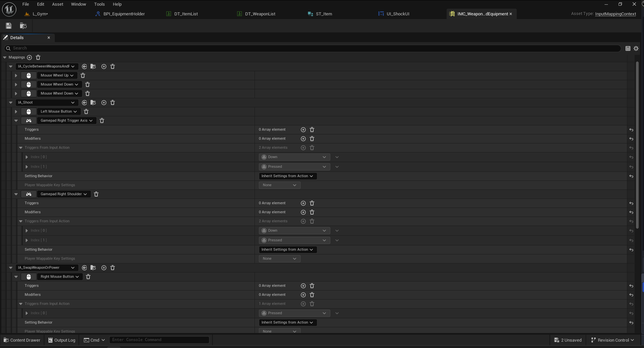Click the InputMappingContext asset type link
The height and width of the screenshot is (348, 644).
coord(615,14)
